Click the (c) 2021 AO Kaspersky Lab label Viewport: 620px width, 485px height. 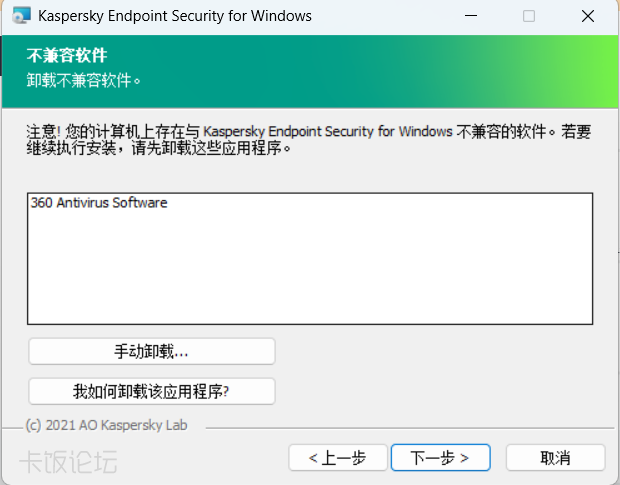tap(106, 425)
